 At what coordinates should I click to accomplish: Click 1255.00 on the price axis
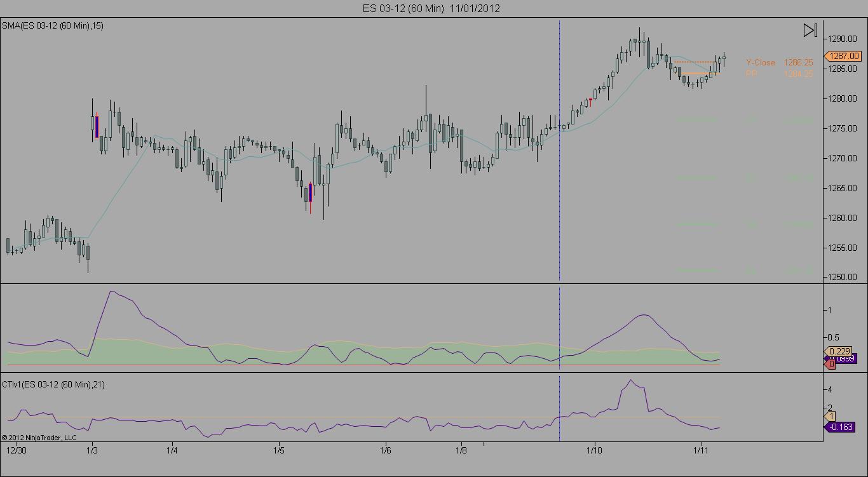(843, 248)
